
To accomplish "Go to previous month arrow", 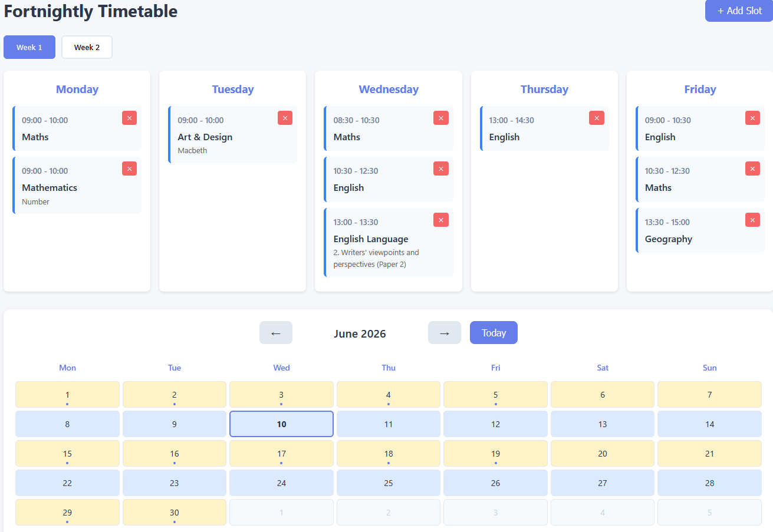I will tap(276, 333).
